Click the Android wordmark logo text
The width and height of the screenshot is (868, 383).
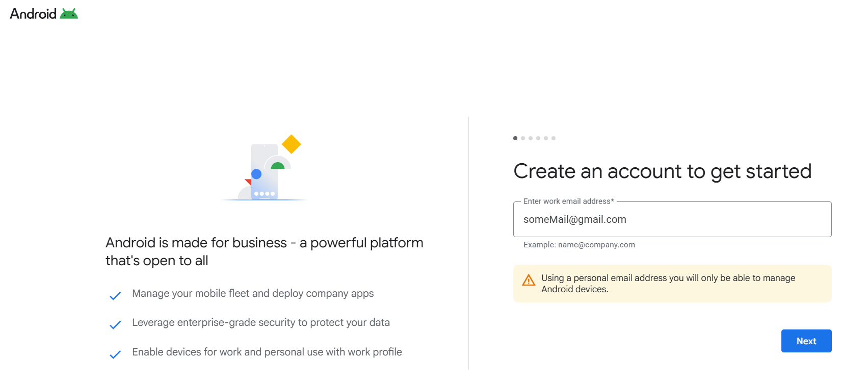tap(33, 14)
